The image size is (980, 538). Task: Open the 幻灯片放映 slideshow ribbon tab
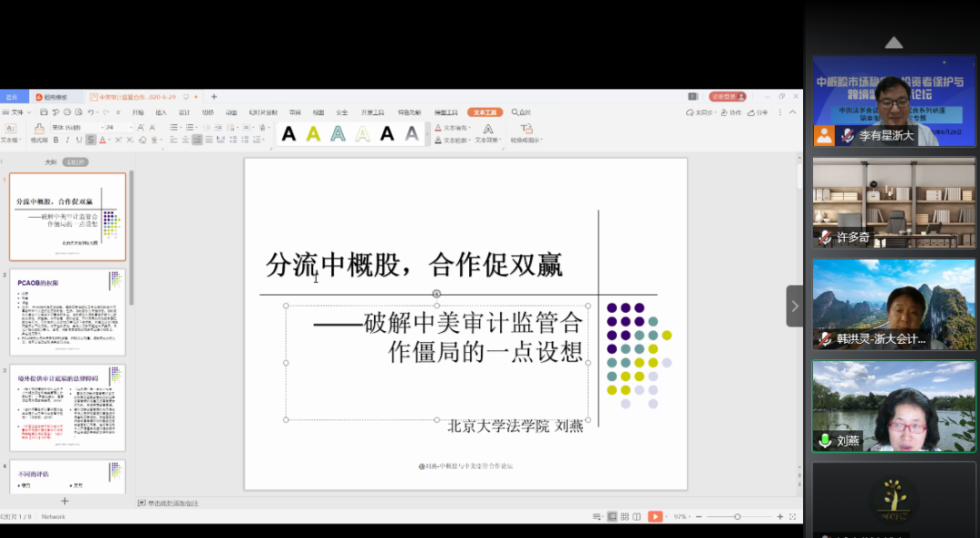(x=263, y=112)
